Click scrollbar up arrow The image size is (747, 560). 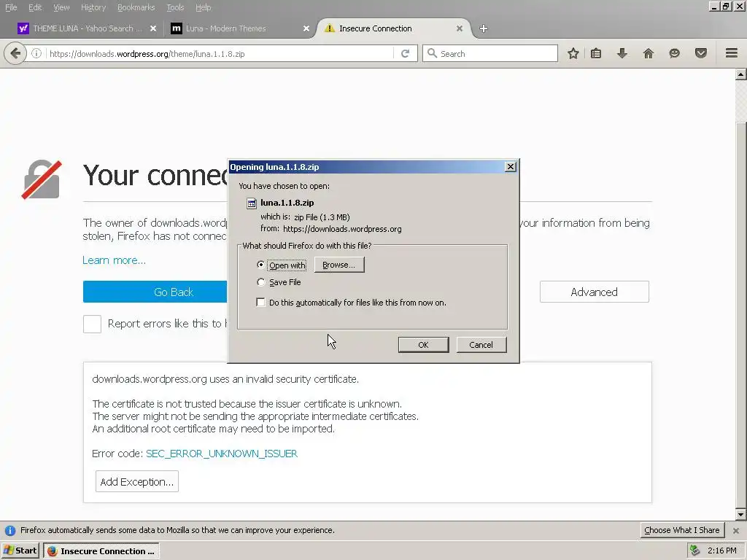(741, 74)
